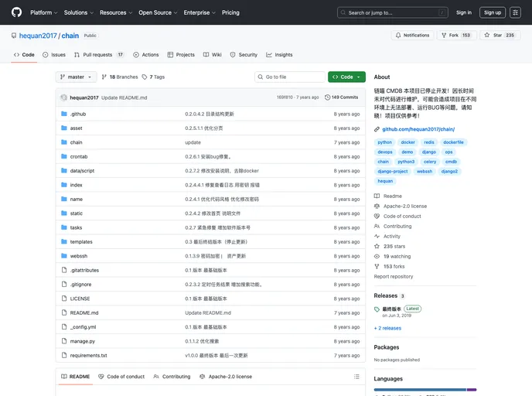Open the Insights tab
Image resolution: width=532 pixels, height=396 pixels.
(279, 55)
